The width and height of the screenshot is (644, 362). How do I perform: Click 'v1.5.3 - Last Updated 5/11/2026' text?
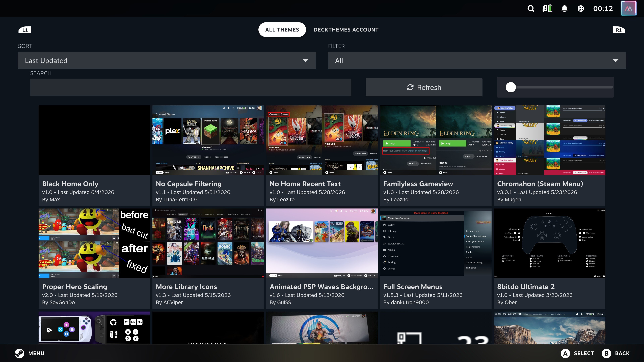(x=423, y=295)
